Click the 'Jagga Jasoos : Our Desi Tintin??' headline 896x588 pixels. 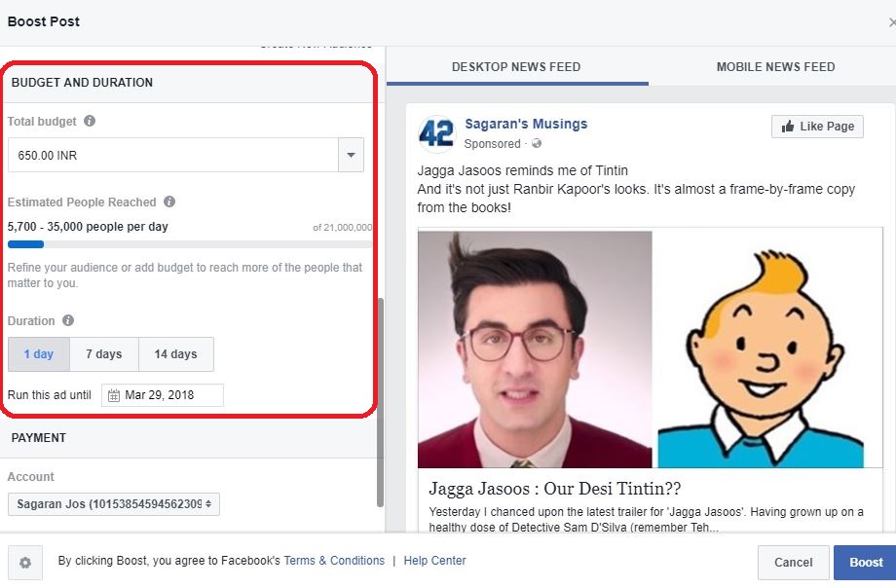[x=554, y=489]
